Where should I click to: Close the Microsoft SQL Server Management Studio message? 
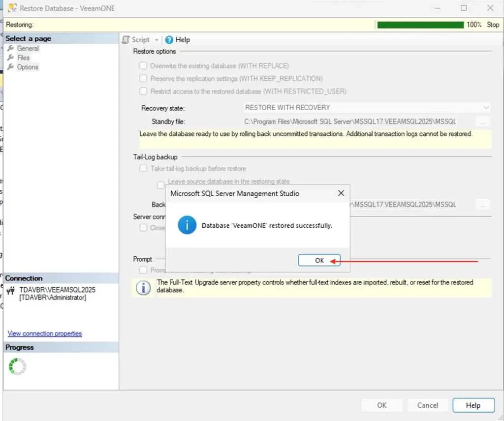[x=341, y=193]
